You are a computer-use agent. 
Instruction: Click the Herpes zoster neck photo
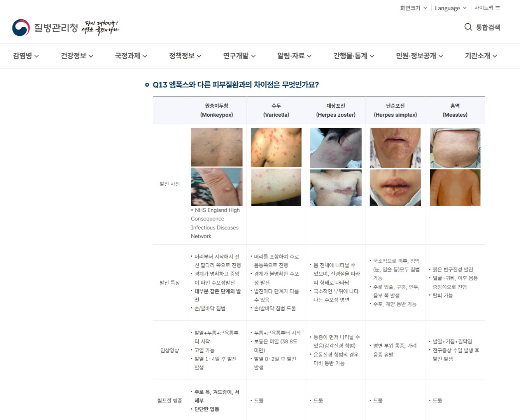pyautogui.click(x=336, y=148)
